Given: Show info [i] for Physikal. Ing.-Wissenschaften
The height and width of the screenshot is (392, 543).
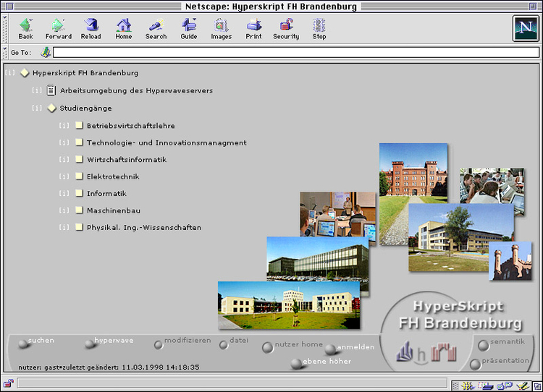Looking at the screenshot, I should (64, 227).
